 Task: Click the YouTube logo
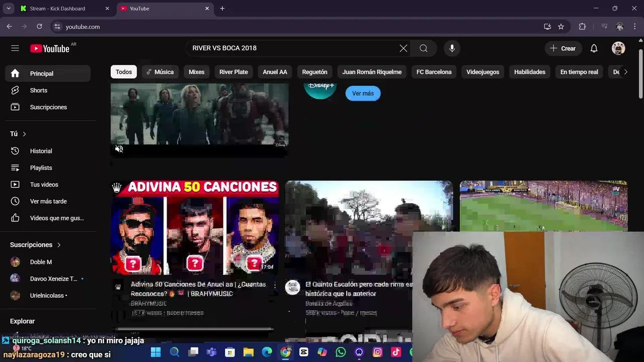click(50, 48)
